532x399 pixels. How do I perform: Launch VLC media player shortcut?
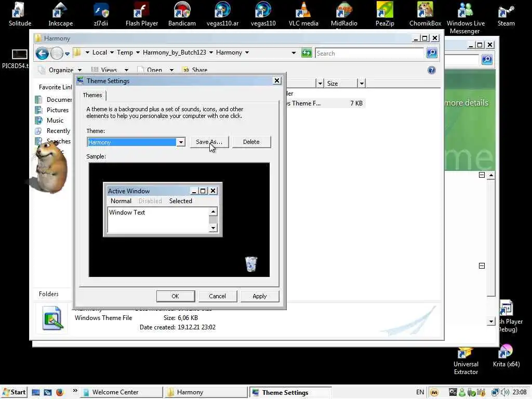[303, 14]
